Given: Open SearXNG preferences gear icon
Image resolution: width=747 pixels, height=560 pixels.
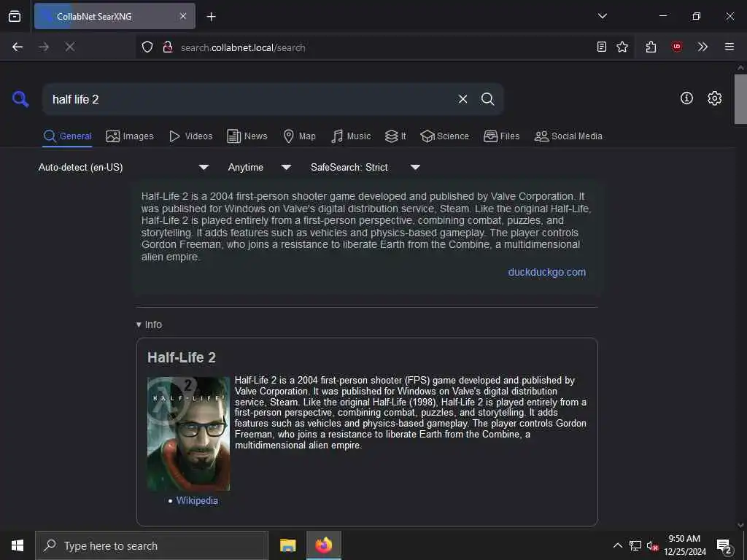Looking at the screenshot, I should (x=715, y=98).
